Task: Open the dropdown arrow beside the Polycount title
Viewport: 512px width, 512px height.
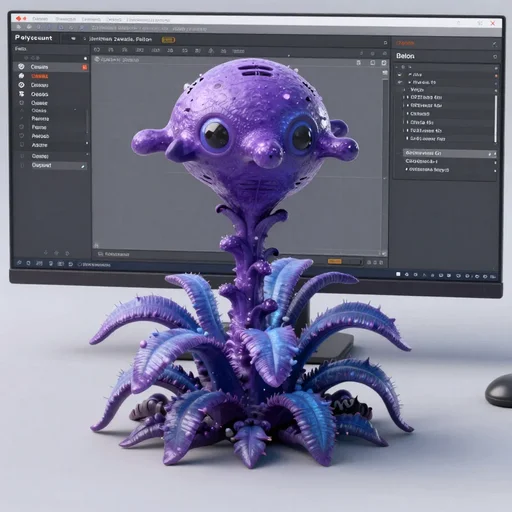Action: [x=73, y=39]
